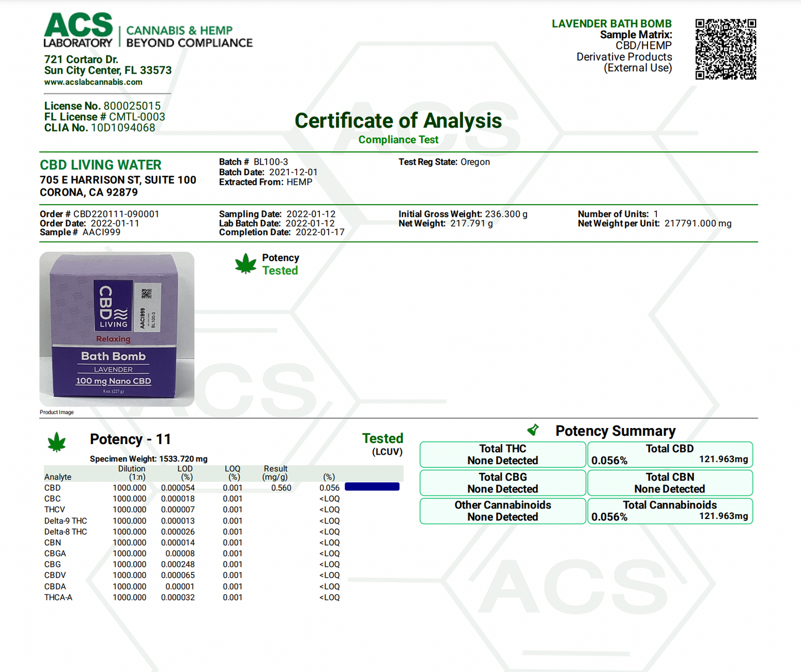Image resolution: width=801 pixels, height=672 pixels.
Task: Select the Other Cannabinoids summary box
Action: click(503, 511)
